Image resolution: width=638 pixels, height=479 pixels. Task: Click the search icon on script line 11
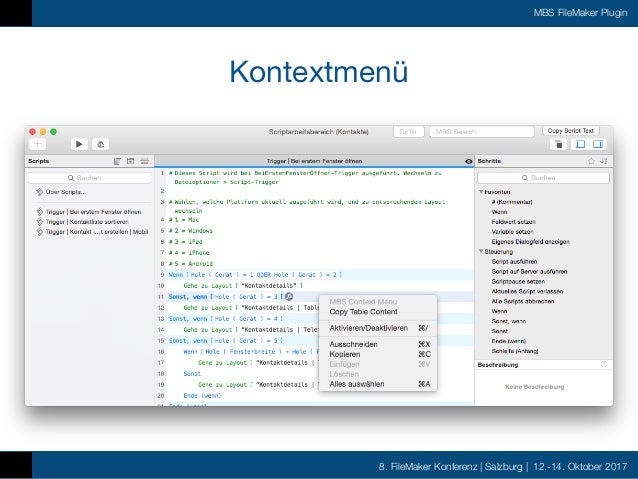click(x=289, y=297)
